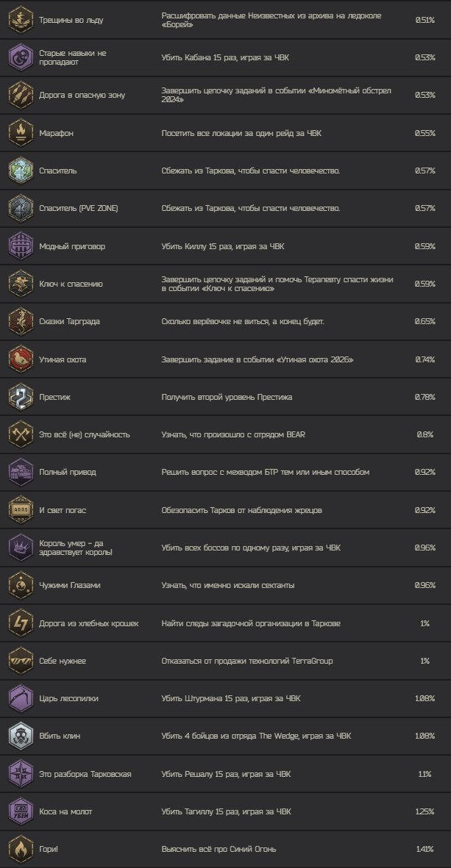Click the Дорога из хлебных крошек title
The image size is (451, 868).
point(89,623)
